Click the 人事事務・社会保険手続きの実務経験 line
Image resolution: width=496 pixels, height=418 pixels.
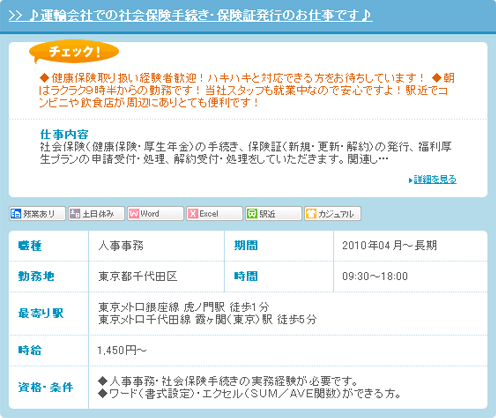point(228,381)
